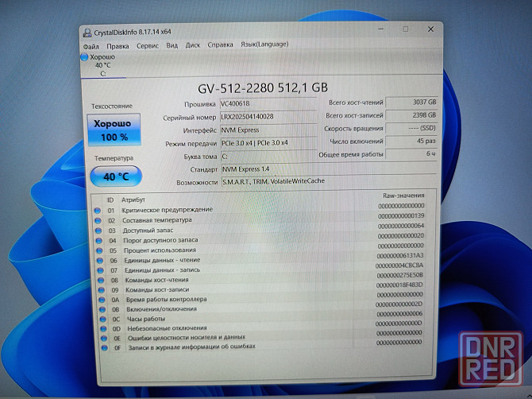Screen dimensions: 532x399
Task: Click status dot of row 08 Команды хост-чтения
Action: 101,281
